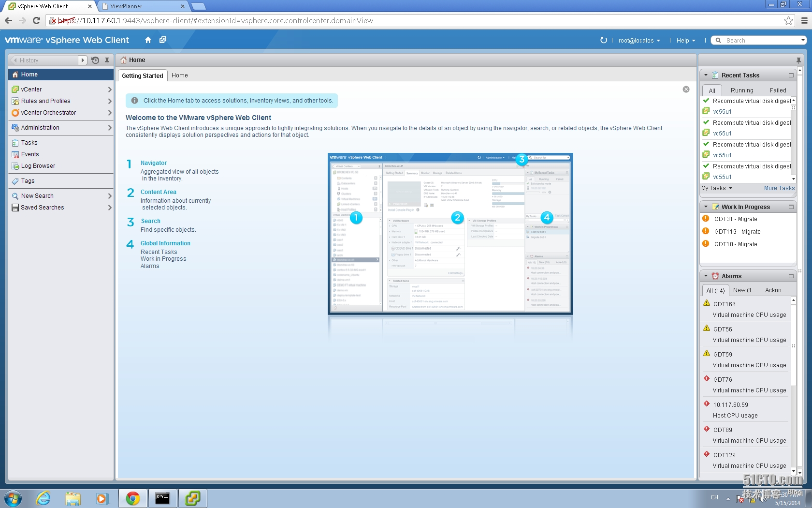Click the Administration icon
The width and height of the screenshot is (812, 508).
coord(15,128)
